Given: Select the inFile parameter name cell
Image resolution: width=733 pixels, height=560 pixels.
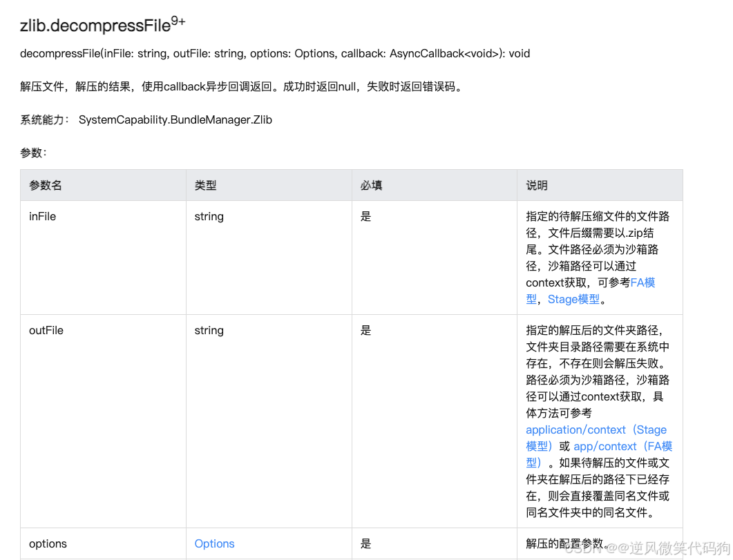Looking at the screenshot, I should (43, 216).
